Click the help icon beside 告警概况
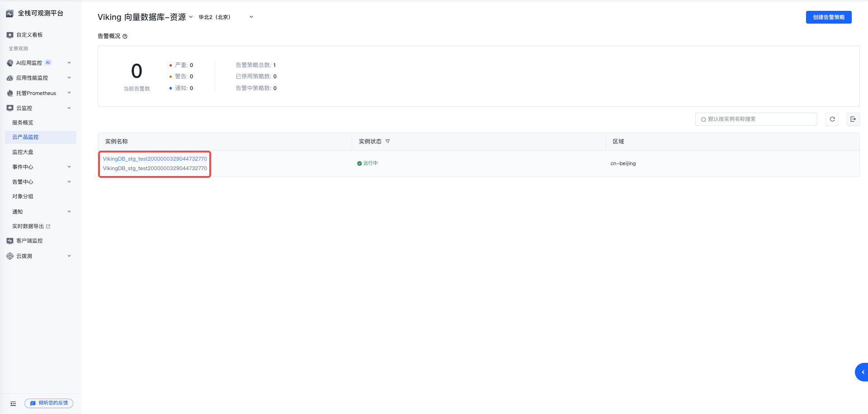Screen dimensions: 868x414 tap(125, 36)
